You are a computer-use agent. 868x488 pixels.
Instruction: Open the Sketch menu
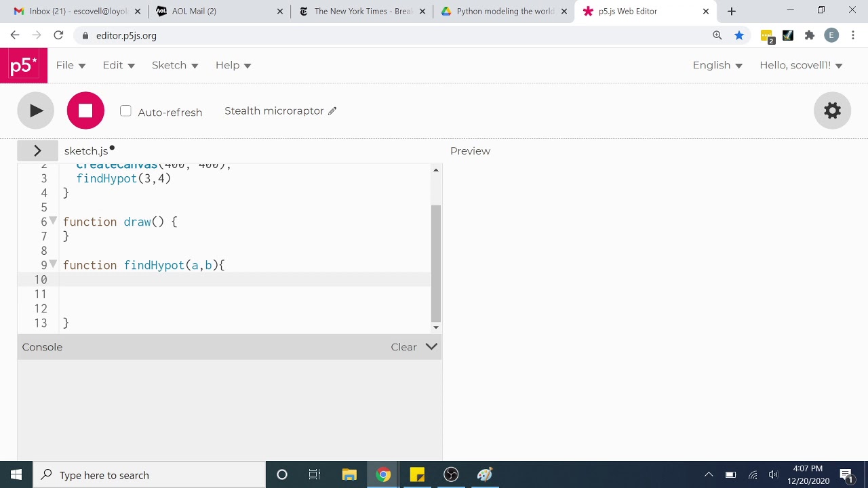(x=175, y=65)
